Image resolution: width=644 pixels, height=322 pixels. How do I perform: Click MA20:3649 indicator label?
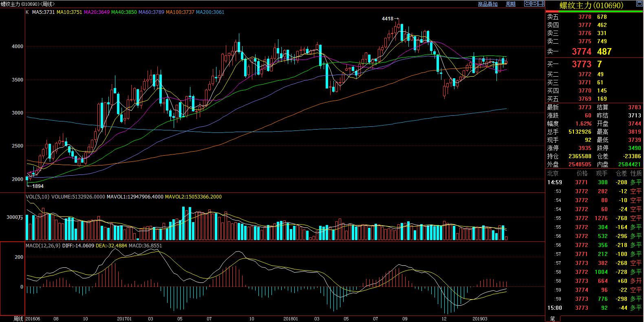coord(97,12)
